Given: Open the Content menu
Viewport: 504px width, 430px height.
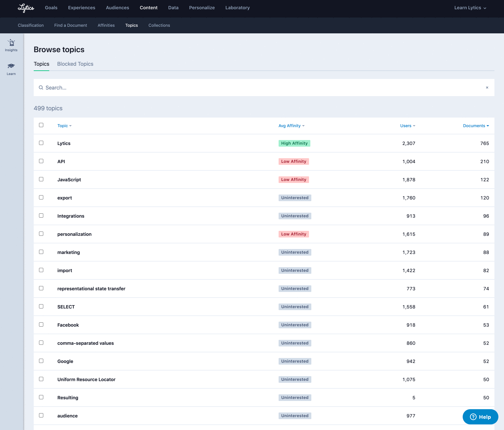Looking at the screenshot, I should (149, 8).
